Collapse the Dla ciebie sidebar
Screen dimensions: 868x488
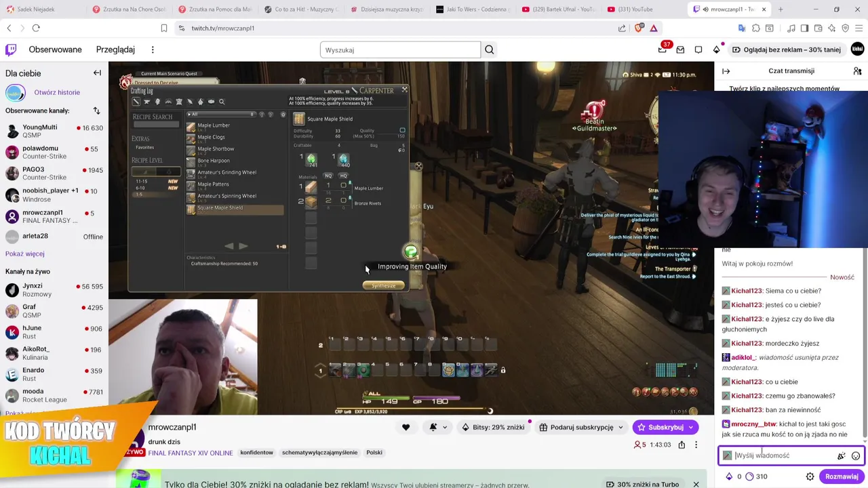(97, 73)
